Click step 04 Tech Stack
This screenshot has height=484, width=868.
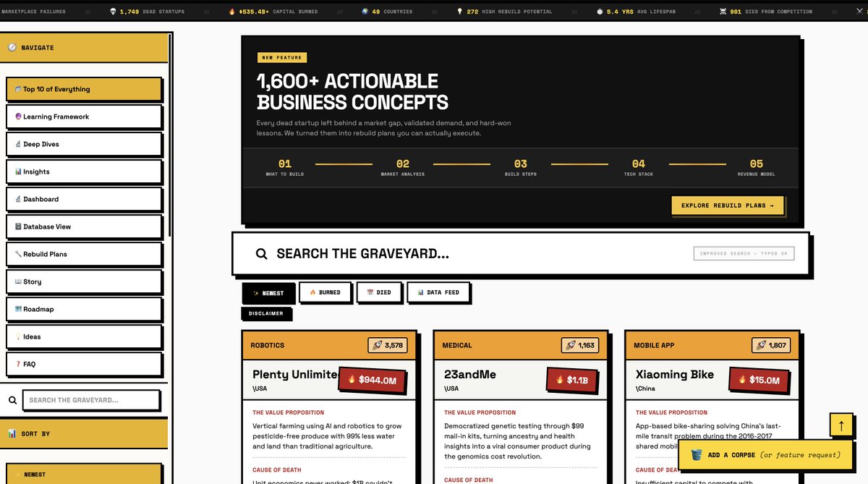click(638, 168)
